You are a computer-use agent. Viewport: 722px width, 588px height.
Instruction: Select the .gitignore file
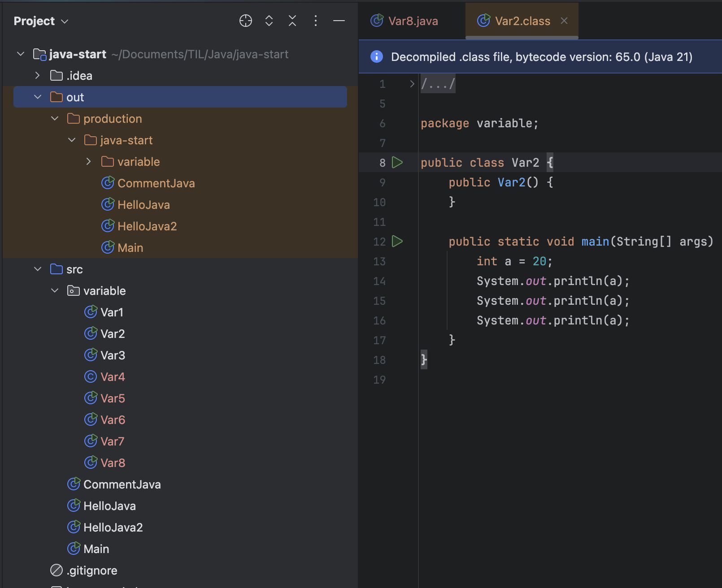pyautogui.click(x=92, y=571)
